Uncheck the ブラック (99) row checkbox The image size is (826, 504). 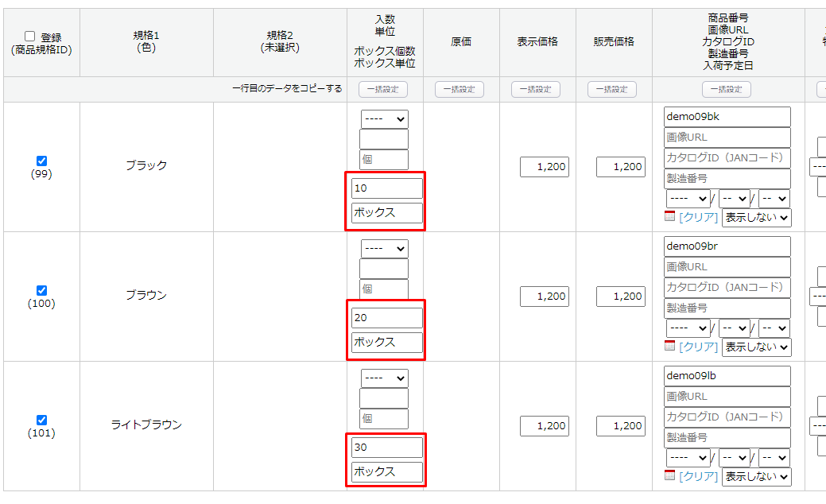coord(41,161)
